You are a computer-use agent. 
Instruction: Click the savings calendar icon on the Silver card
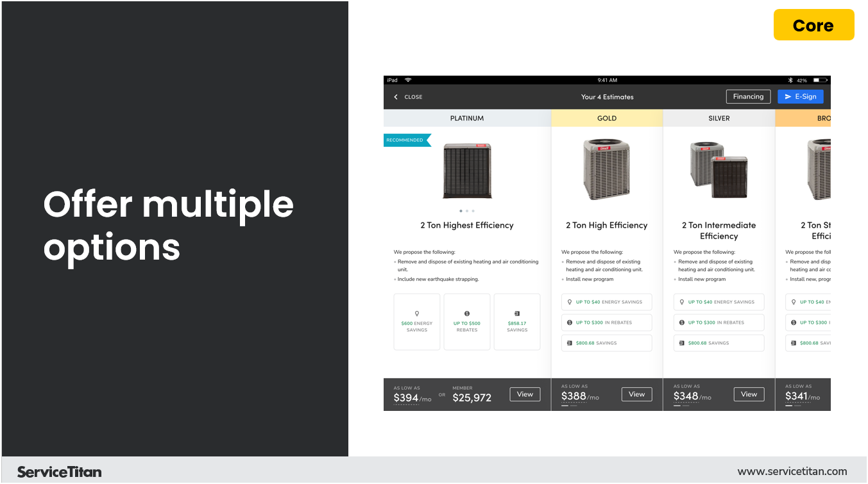[681, 343]
